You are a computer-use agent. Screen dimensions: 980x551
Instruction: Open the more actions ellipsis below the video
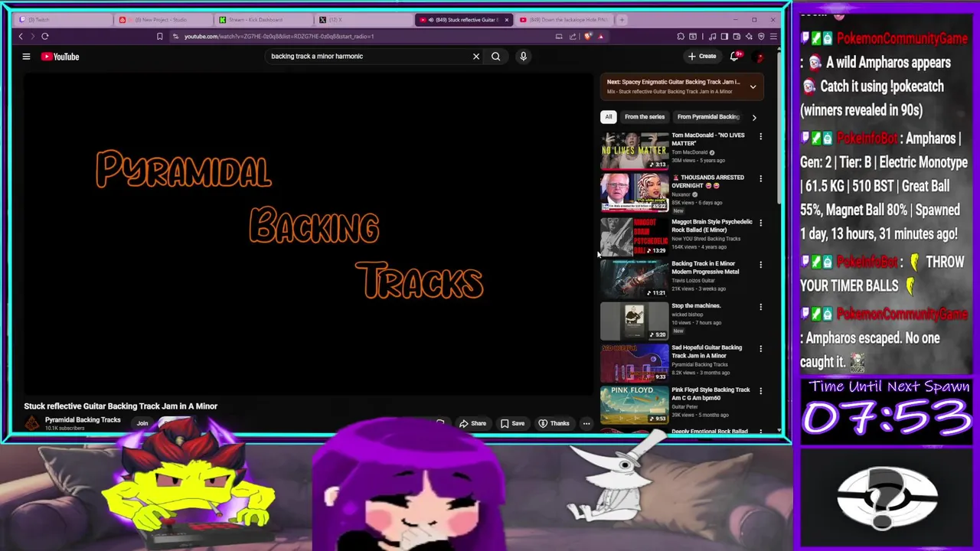[586, 423]
